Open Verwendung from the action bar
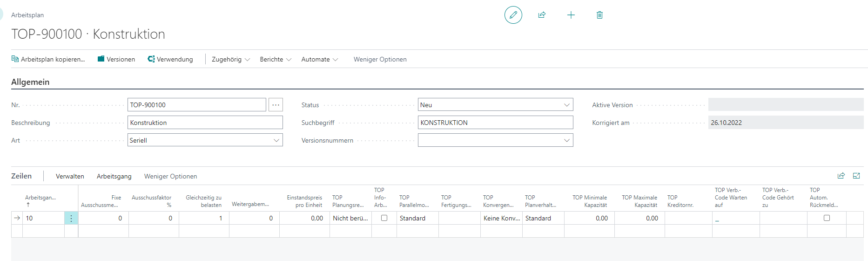 170,59
